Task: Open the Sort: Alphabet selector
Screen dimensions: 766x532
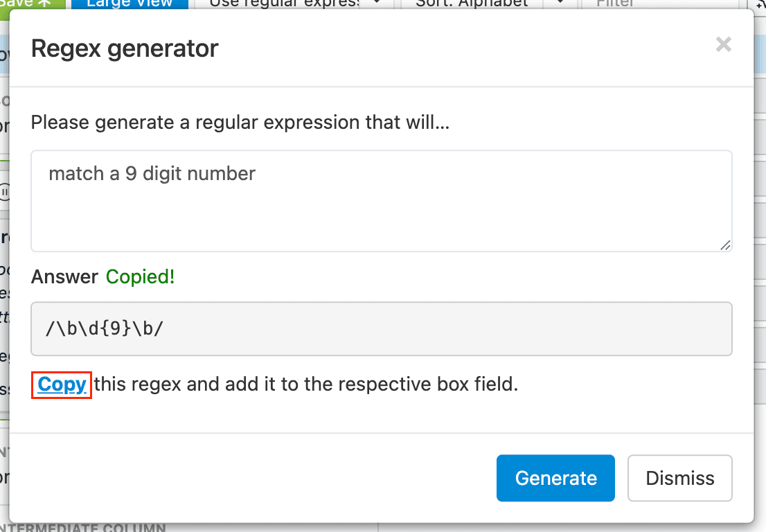Action: (x=471, y=3)
